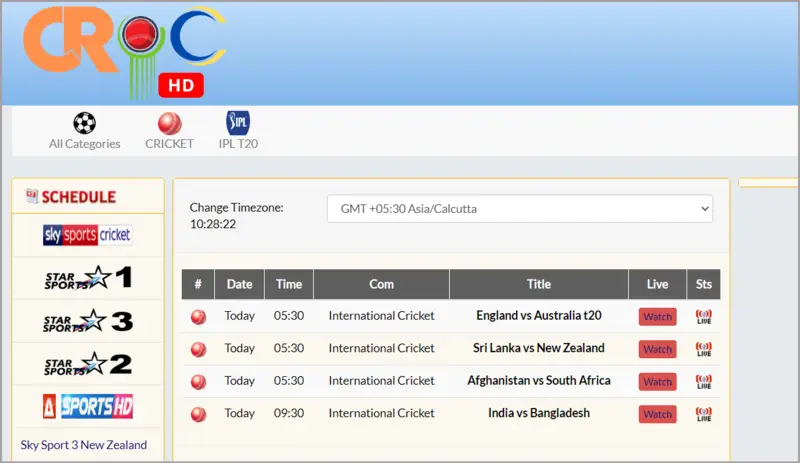This screenshot has width=800, height=463.
Task: Expand the GMT +05:30 timezone dropdown
Action: 520,208
